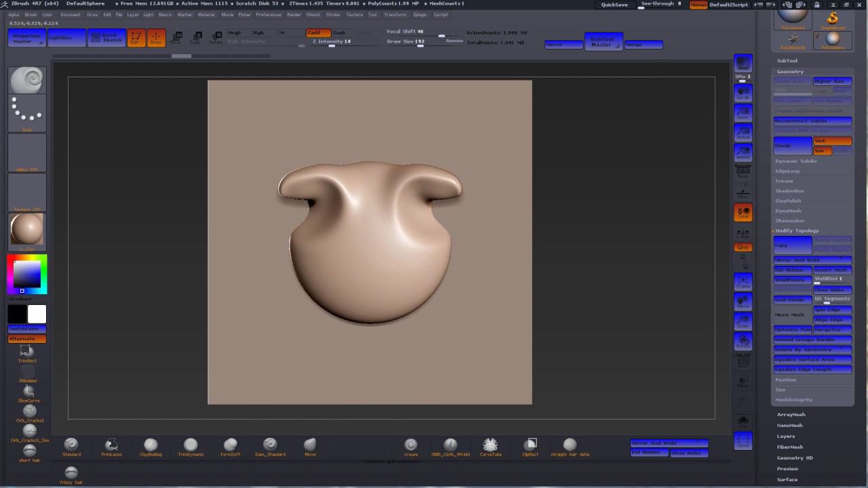Toggle Local transformation mode

click(x=743, y=212)
